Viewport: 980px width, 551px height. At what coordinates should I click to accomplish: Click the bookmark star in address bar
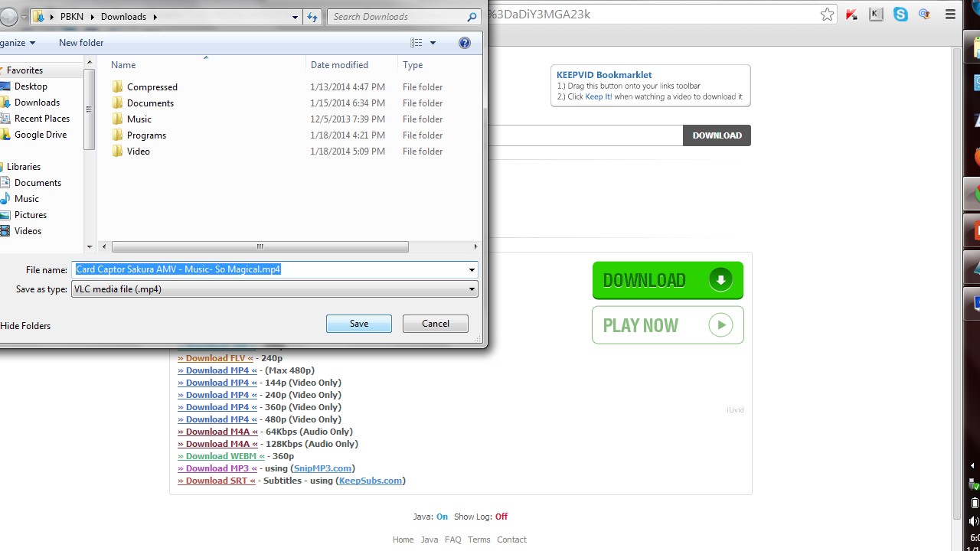pos(827,15)
